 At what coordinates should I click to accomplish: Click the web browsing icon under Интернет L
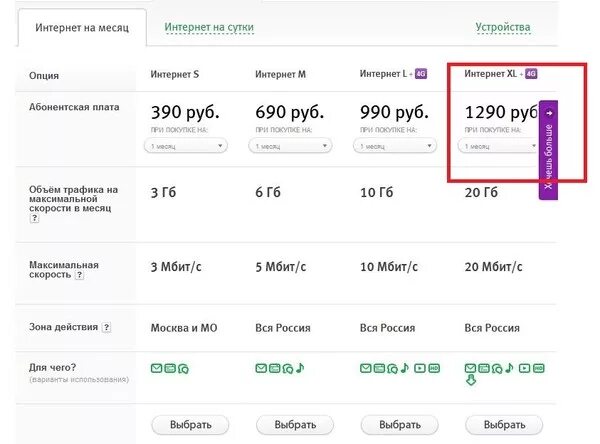379,368
